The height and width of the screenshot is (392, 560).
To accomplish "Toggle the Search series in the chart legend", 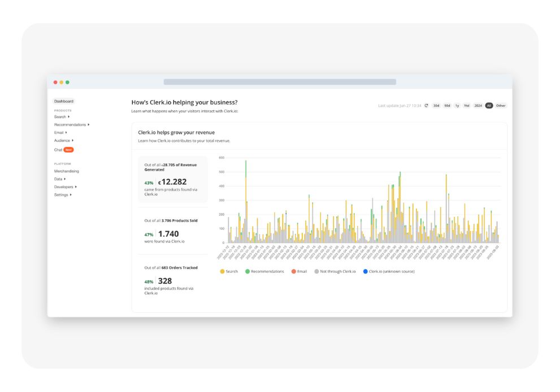I will tap(228, 272).
